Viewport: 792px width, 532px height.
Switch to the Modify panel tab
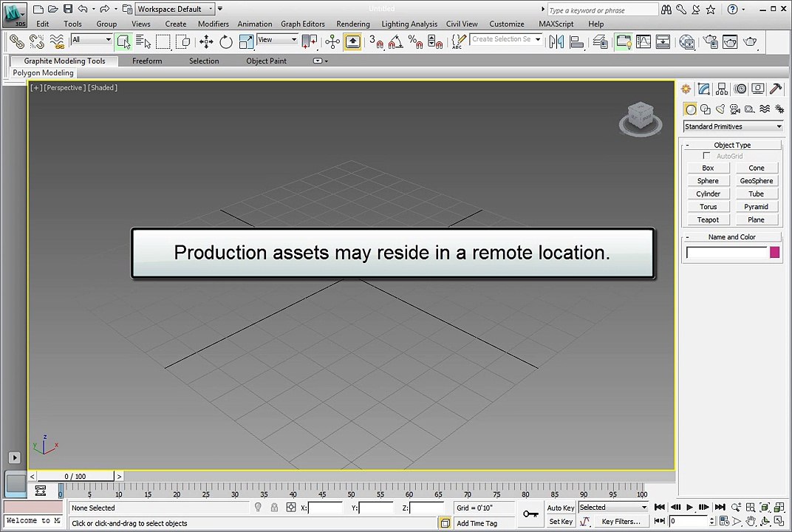[703, 89]
